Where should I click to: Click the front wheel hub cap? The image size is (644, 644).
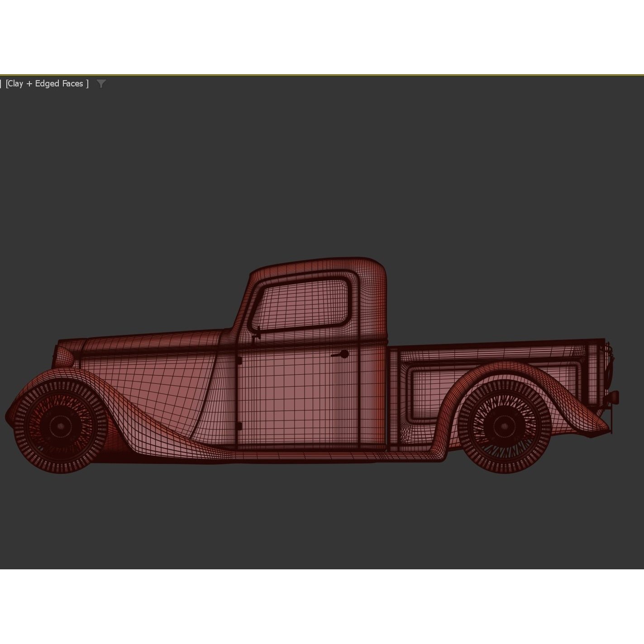[x=61, y=427]
